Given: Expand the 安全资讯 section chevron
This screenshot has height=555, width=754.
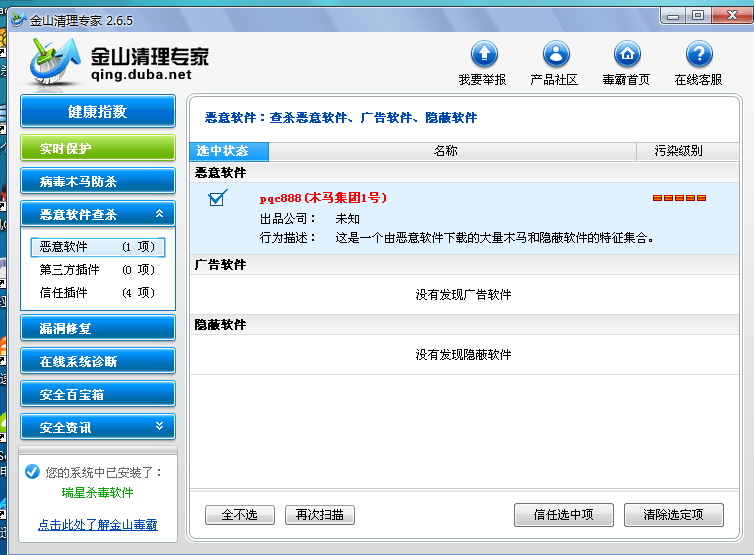Looking at the screenshot, I should (160, 426).
